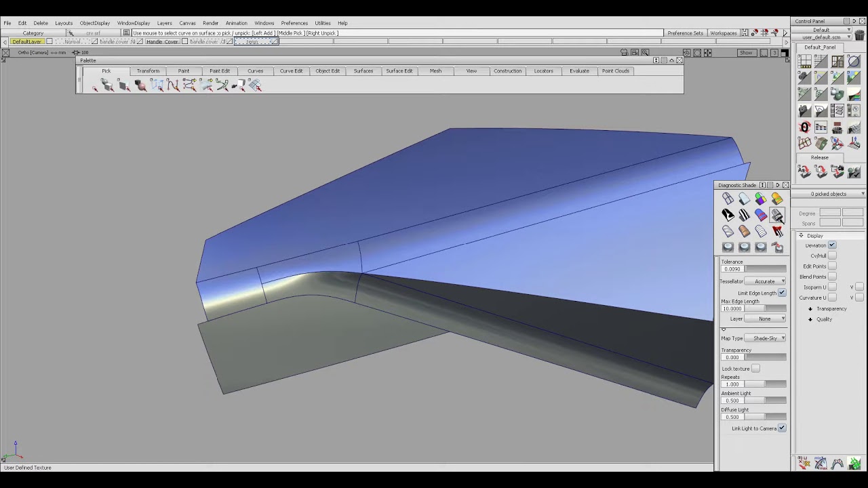Click the Workspaces button

click(x=724, y=33)
